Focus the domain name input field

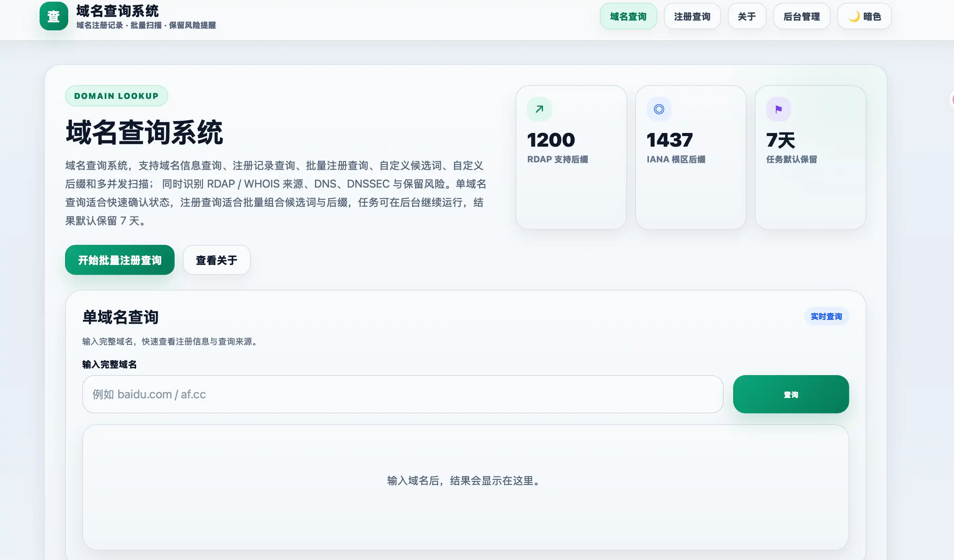tap(403, 394)
